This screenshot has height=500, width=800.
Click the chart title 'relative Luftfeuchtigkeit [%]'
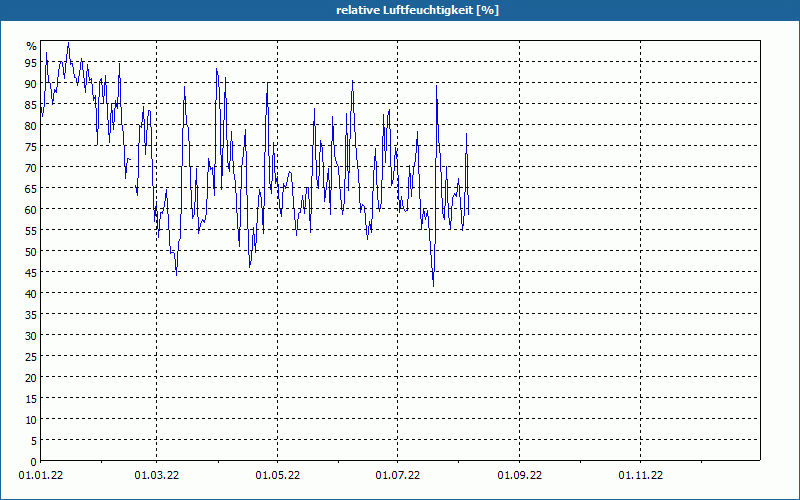pyautogui.click(x=417, y=10)
